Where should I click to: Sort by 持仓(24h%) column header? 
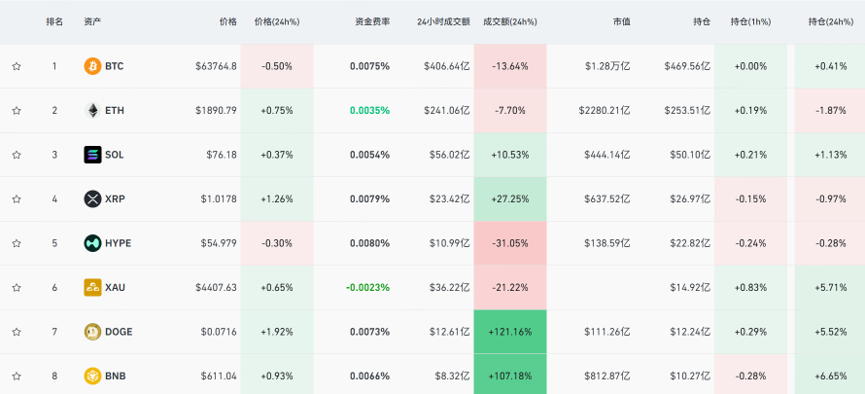click(x=831, y=22)
